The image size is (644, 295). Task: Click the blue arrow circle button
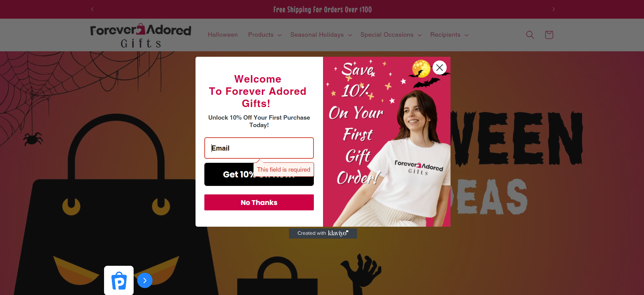click(x=145, y=280)
